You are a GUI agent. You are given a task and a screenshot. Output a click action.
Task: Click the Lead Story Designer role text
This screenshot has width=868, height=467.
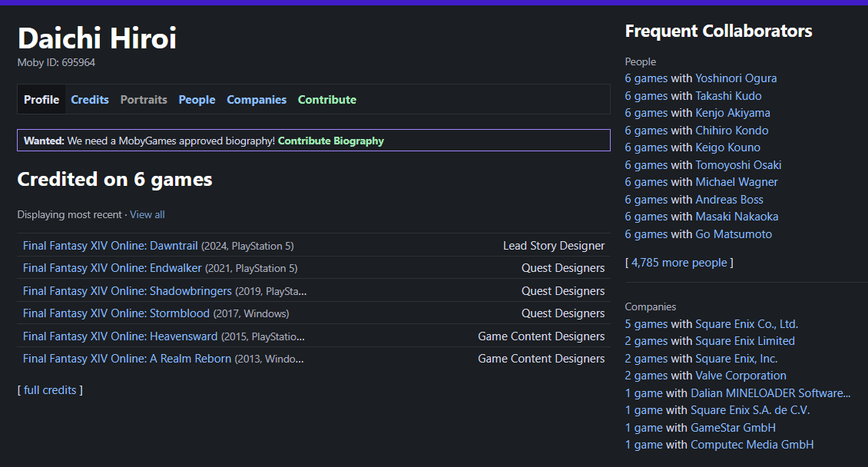pos(554,246)
